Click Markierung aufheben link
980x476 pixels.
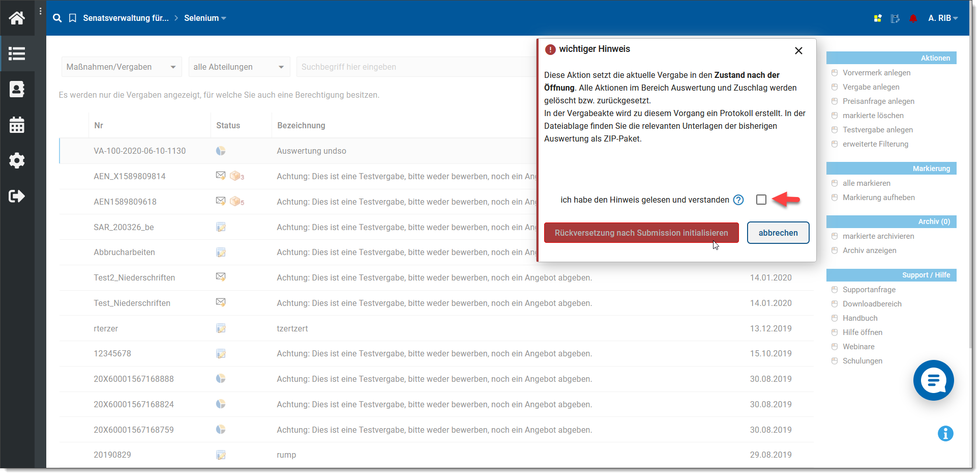[878, 198]
